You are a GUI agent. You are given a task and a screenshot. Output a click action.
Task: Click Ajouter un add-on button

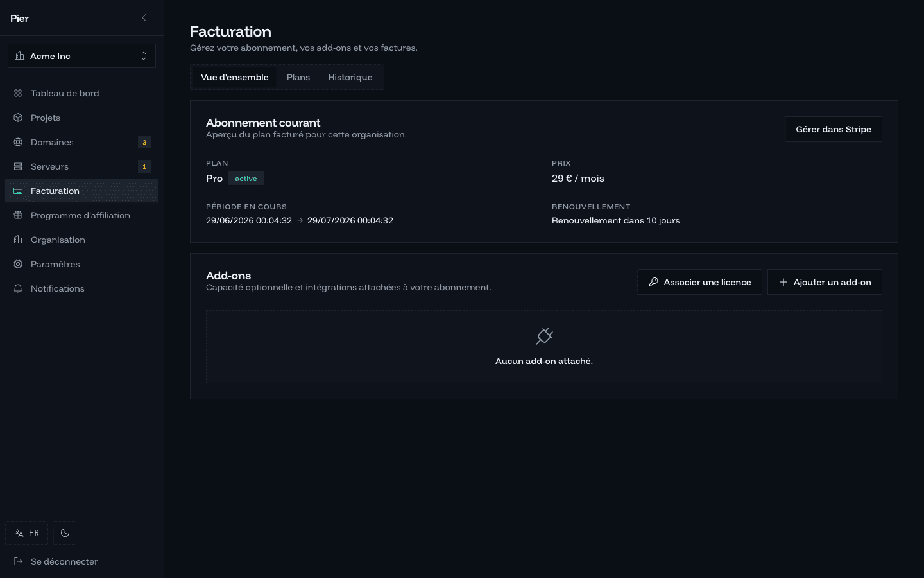coord(825,282)
